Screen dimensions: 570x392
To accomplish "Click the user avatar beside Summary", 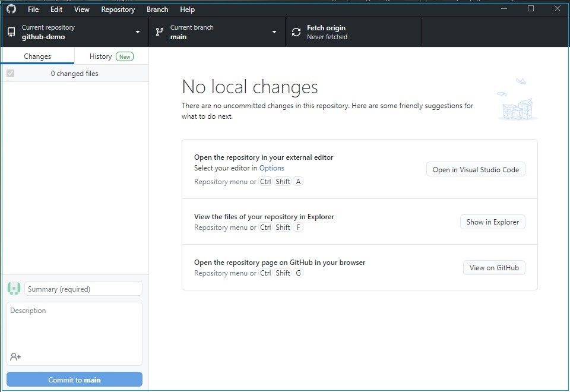I will [x=14, y=289].
